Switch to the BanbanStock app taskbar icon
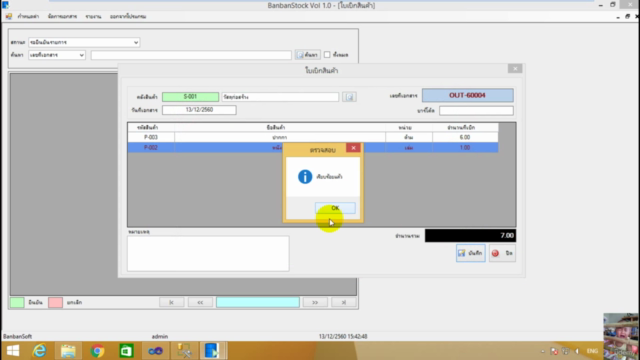Viewport: 640px width, 360px height. 212,351
